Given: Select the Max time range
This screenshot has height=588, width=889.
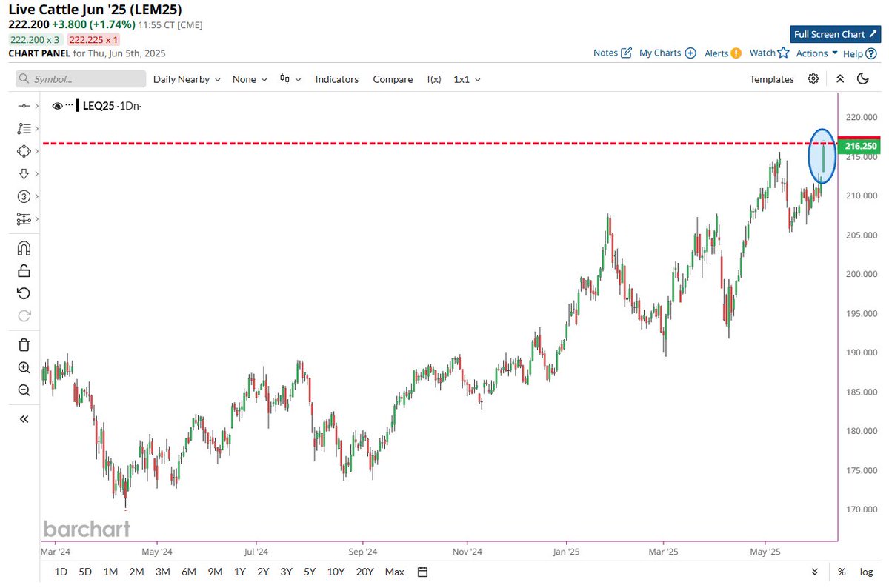Looking at the screenshot, I should 395,572.
